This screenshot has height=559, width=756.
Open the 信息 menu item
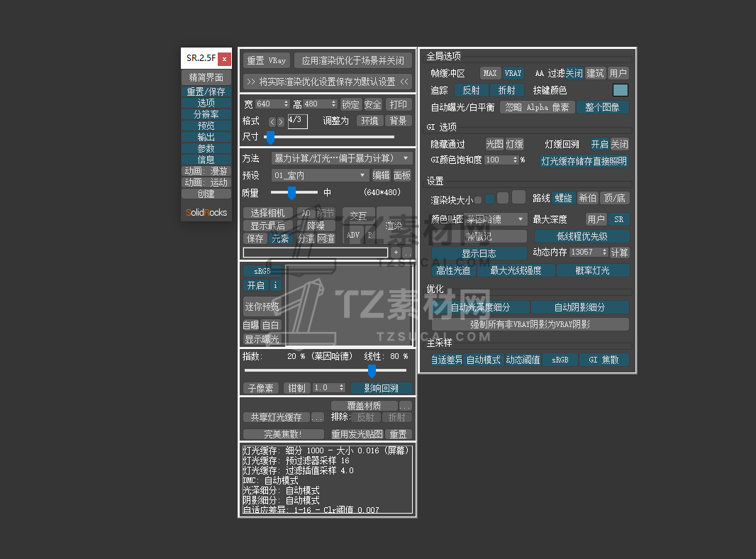(x=206, y=160)
